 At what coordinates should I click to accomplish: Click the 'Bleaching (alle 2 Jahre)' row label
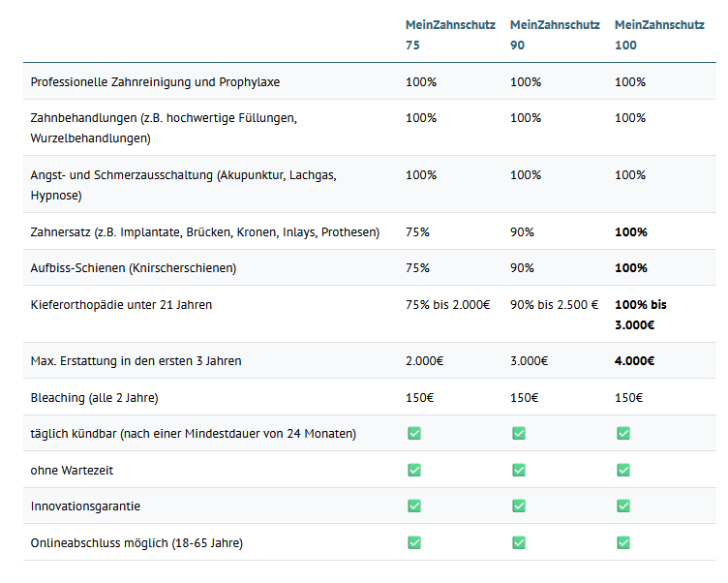[94, 397]
